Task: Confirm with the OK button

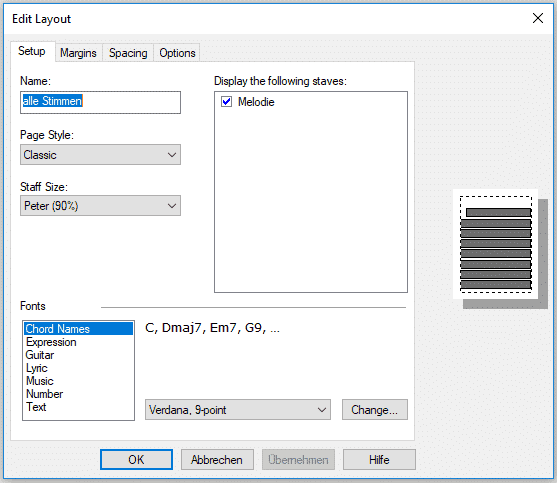Action: [x=136, y=460]
